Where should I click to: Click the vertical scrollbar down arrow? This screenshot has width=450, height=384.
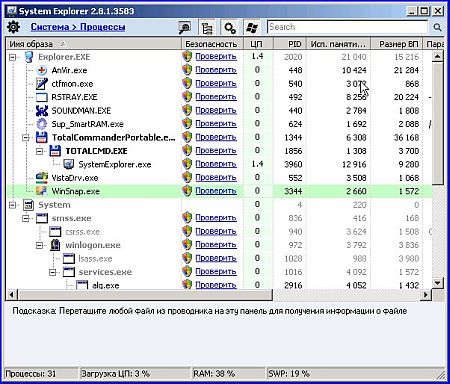437,283
